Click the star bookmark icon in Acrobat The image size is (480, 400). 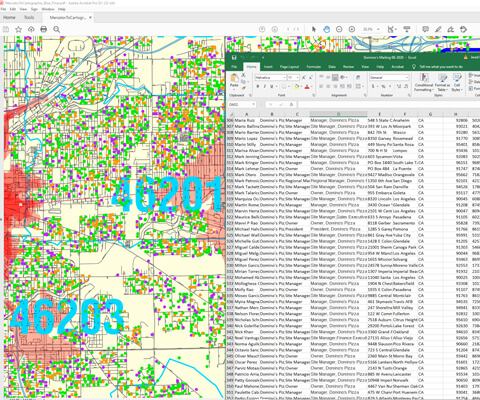(x=19, y=29)
